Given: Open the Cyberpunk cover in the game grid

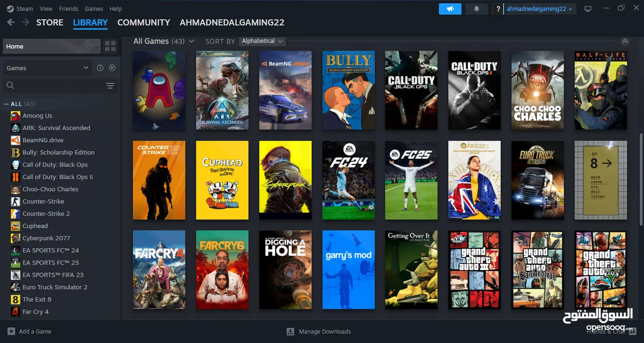Looking at the screenshot, I should (x=285, y=180).
